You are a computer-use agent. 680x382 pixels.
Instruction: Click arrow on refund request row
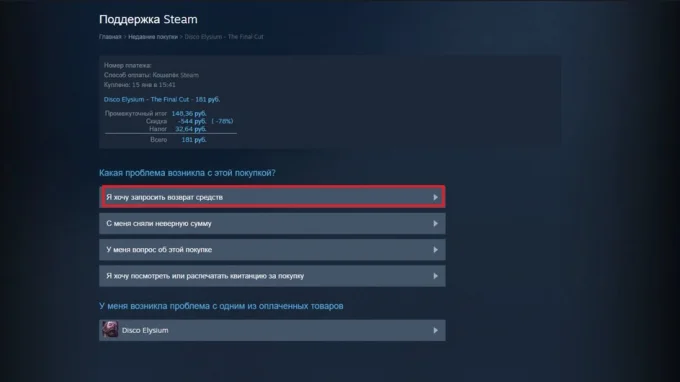435,197
